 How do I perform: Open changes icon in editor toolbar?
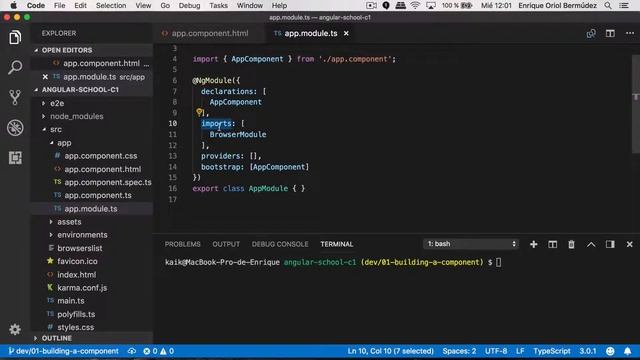point(591,33)
